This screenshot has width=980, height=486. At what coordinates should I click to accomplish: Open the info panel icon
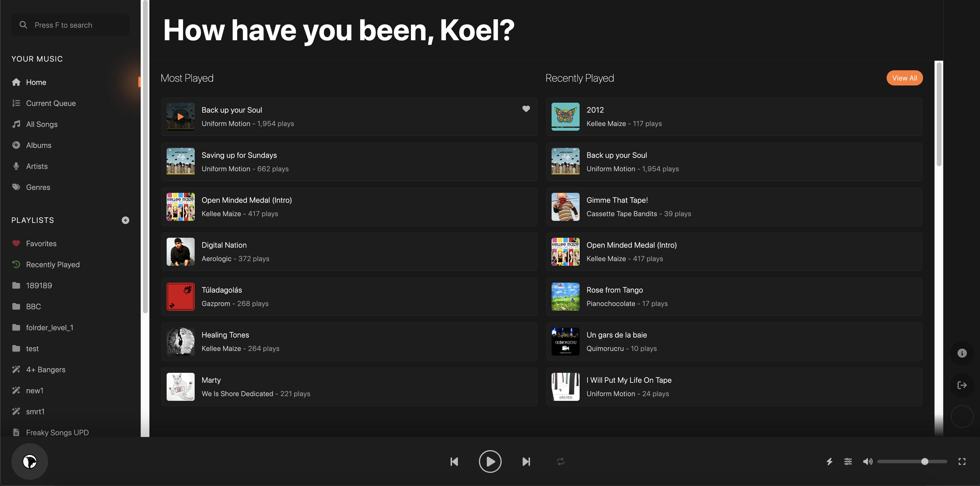[962, 353]
